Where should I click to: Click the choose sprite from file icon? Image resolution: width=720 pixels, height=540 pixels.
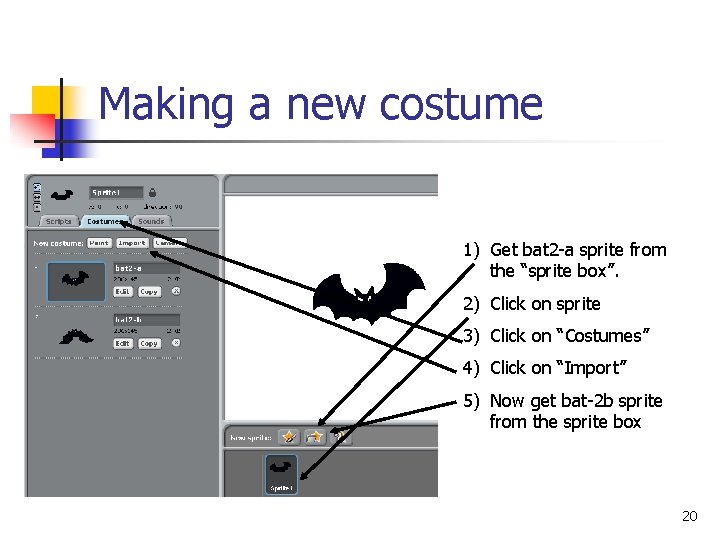(x=315, y=437)
